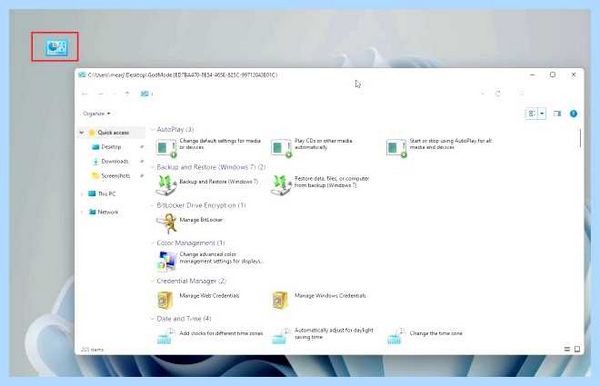The width and height of the screenshot is (600, 386).
Task: Switch to details view in status bar
Action: (567, 349)
